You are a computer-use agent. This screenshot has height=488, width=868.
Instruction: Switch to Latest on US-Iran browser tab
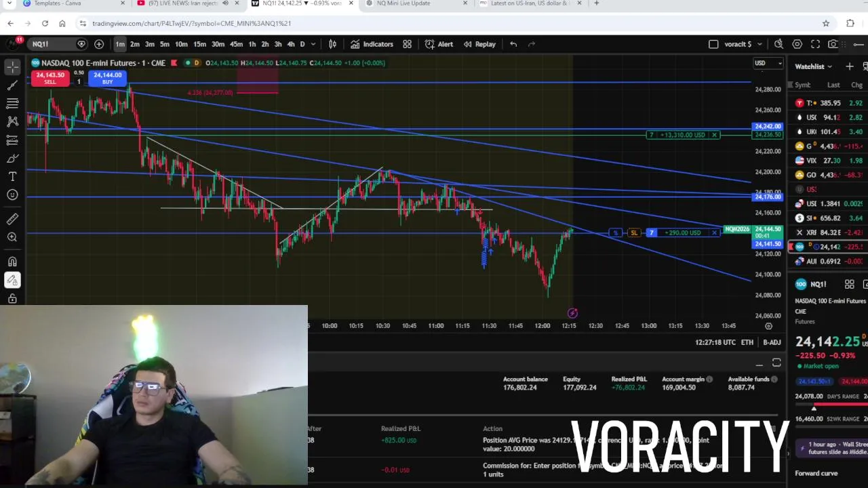529,4
